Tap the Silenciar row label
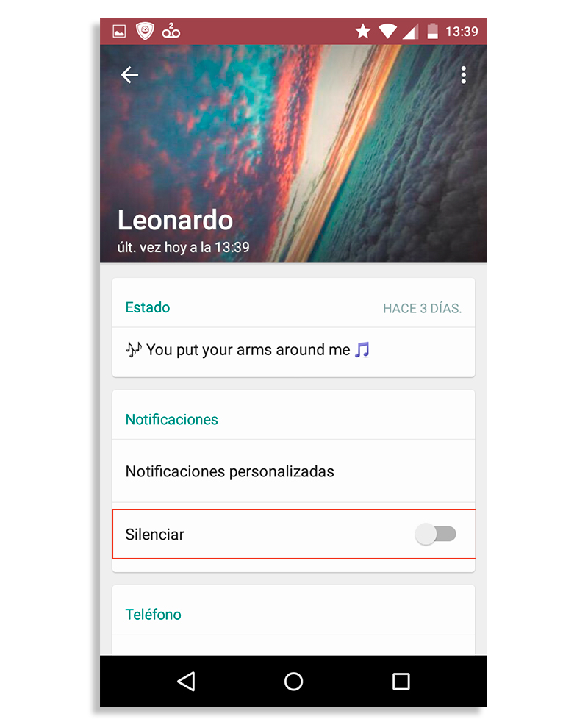The width and height of the screenshot is (588, 725). click(155, 535)
